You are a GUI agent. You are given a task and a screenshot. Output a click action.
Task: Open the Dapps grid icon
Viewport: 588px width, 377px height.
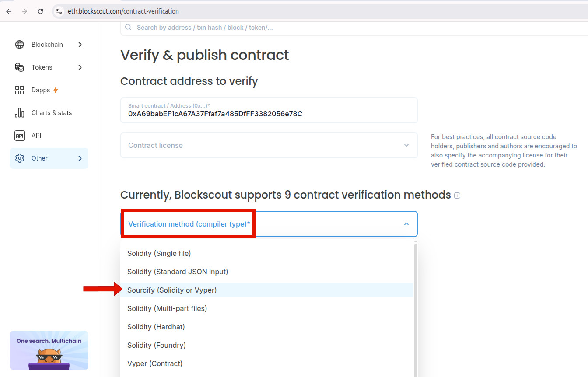[x=19, y=90]
